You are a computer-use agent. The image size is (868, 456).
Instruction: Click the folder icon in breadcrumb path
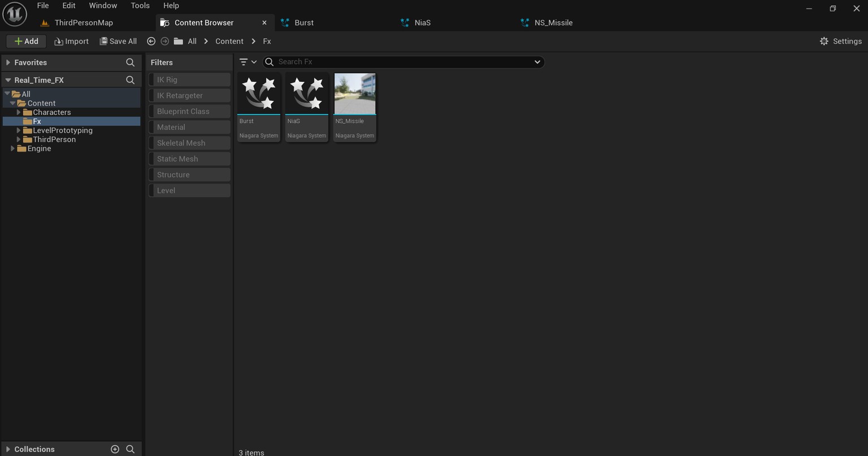click(178, 41)
